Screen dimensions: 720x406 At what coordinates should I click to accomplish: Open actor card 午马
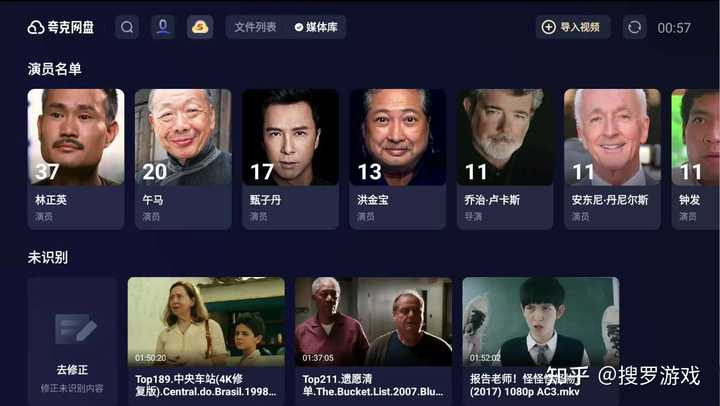(x=183, y=159)
